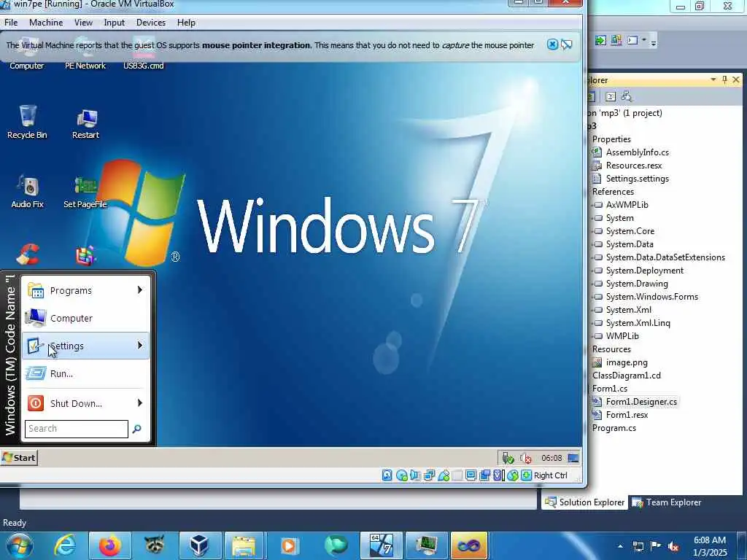Click the magnifier search icon in Start menu
Image resolution: width=747 pixels, height=560 pixels.
point(136,429)
